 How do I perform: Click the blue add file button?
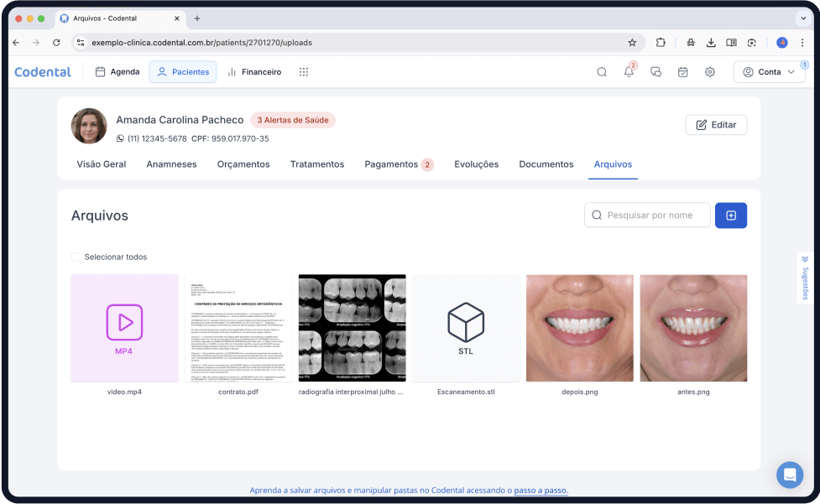(730, 216)
